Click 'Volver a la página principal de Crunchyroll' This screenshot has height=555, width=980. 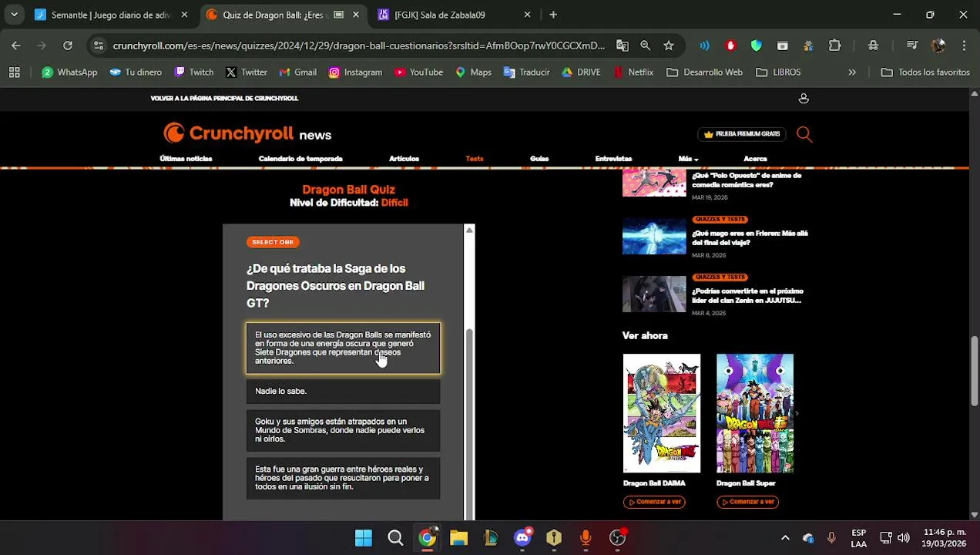pyautogui.click(x=224, y=98)
